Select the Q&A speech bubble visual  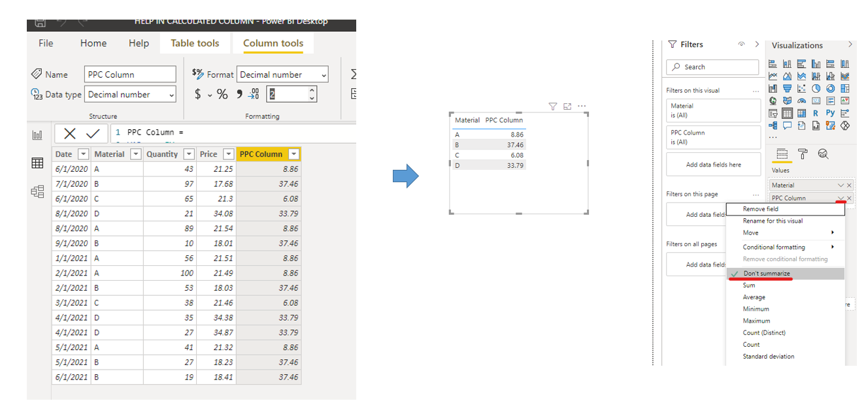click(x=787, y=125)
